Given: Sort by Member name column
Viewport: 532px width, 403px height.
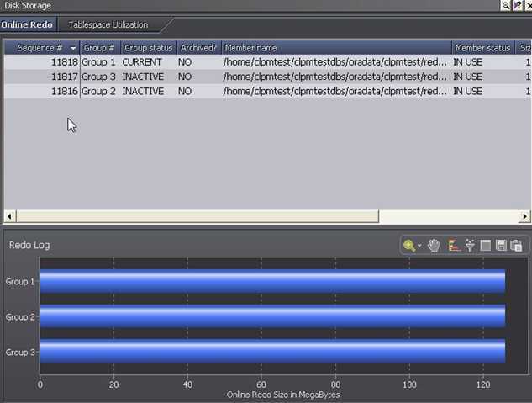Looking at the screenshot, I should [x=336, y=48].
